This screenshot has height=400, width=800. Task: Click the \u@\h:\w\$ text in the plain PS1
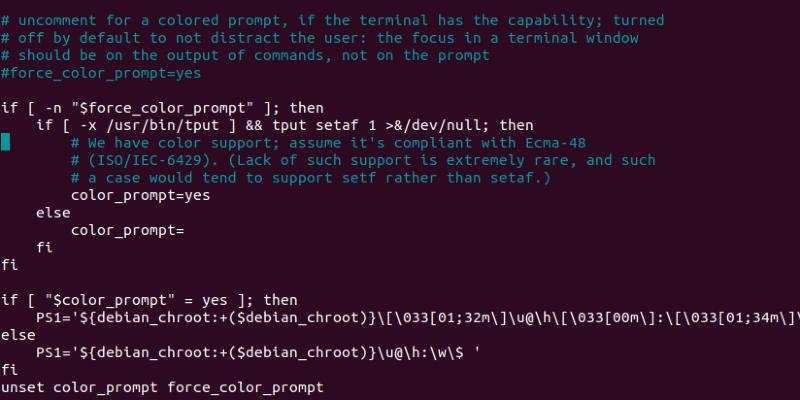tap(420, 353)
